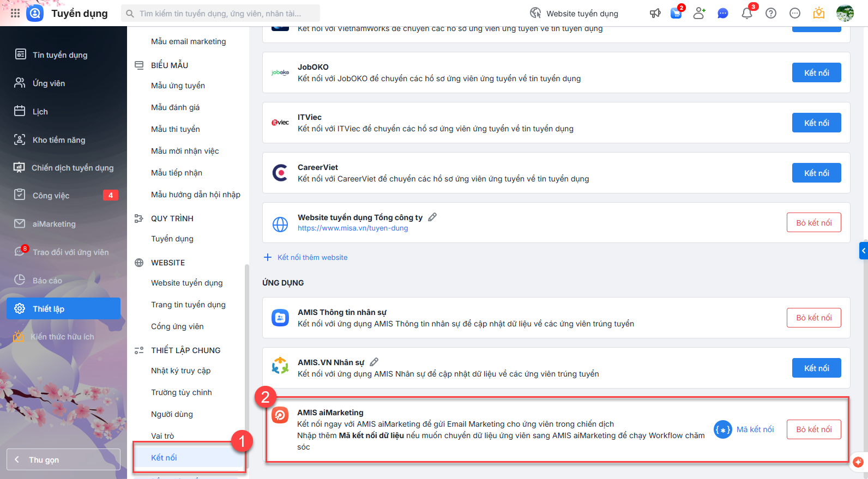Click the Website tuyển dụng globe icon in header
This screenshot has width=868, height=479.
click(x=536, y=13)
